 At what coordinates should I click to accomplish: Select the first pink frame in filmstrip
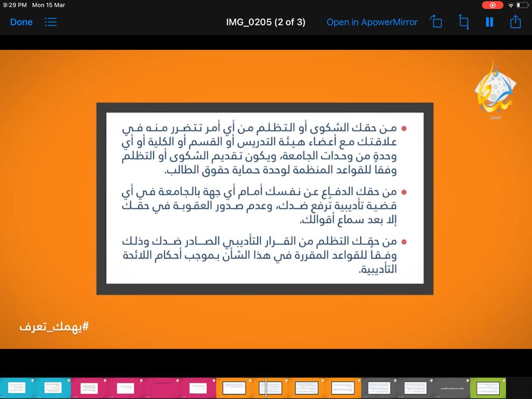(x=89, y=388)
